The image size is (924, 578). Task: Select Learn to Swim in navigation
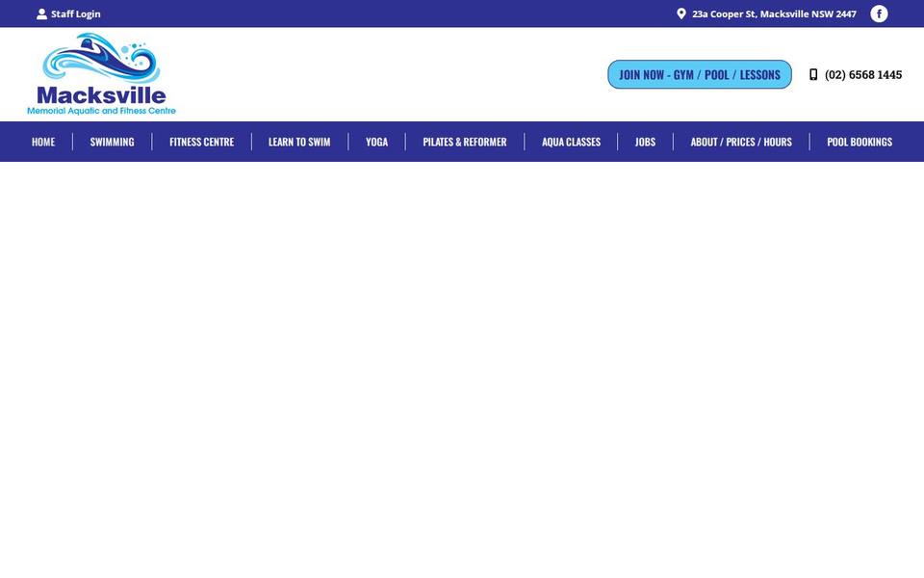[299, 142]
